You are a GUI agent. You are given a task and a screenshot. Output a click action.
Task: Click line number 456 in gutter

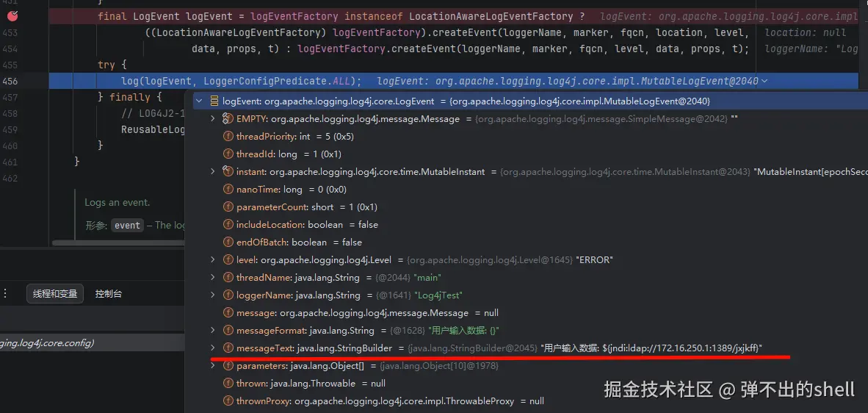[10, 81]
